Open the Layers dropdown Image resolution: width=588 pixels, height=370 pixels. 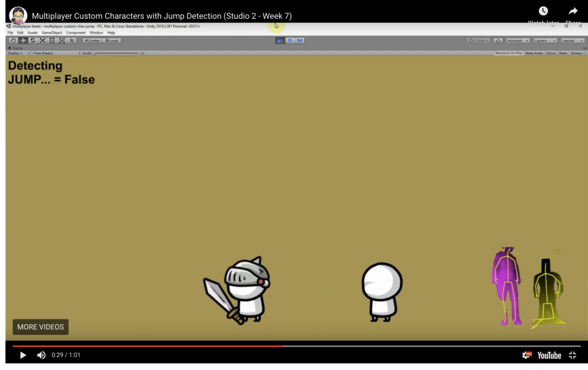click(x=545, y=41)
